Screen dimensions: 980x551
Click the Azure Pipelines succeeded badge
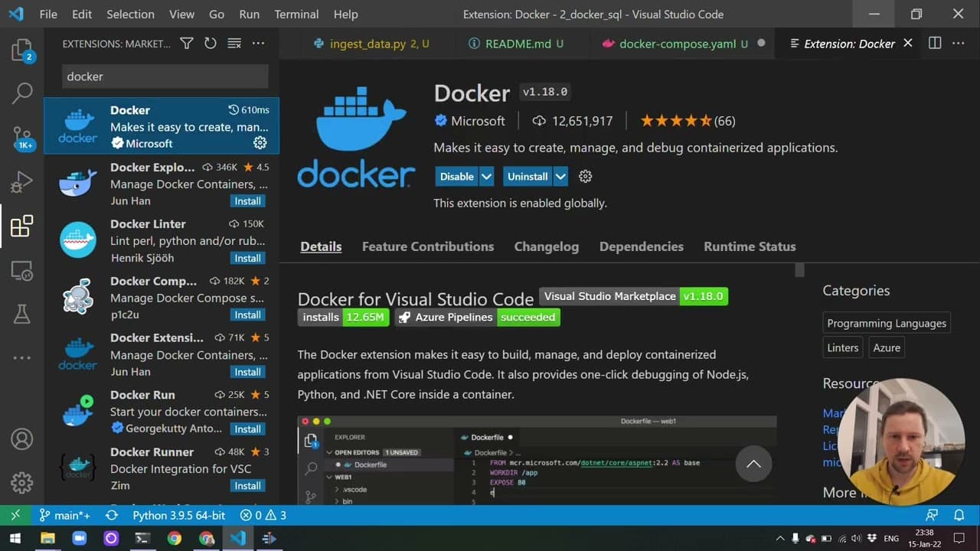click(478, 317)
